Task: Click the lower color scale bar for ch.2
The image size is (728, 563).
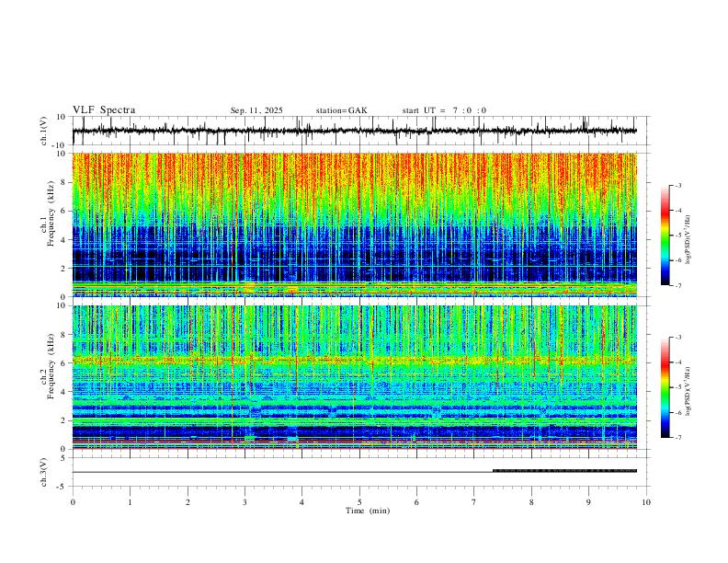Action: pyautogui.click(x=665, y=387)
